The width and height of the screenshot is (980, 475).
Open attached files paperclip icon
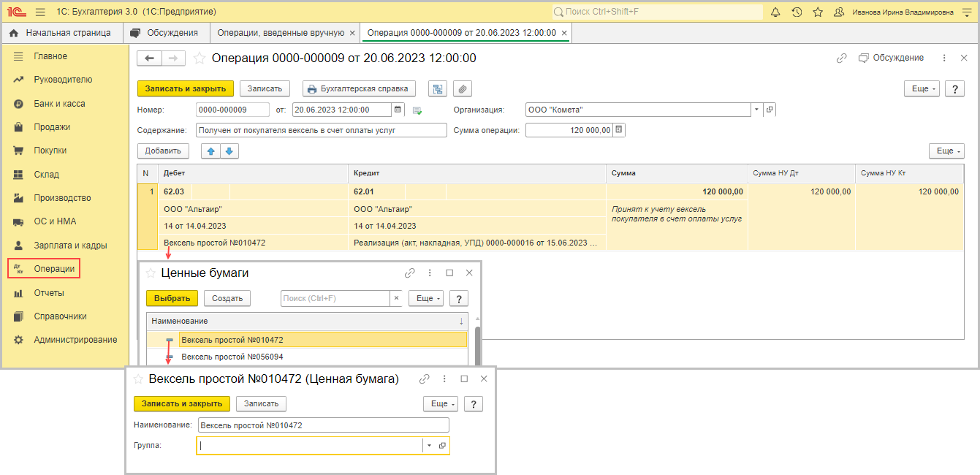(x=463, y=88)
